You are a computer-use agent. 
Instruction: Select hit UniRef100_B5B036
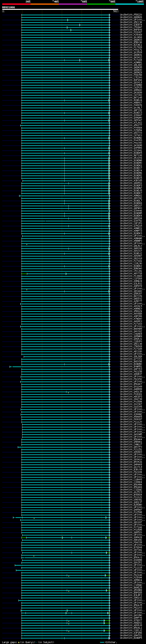pyautogui.click(x=131, y=42)
